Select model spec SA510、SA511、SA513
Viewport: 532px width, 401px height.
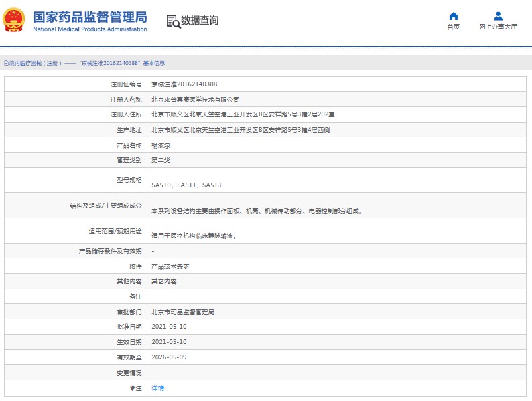[x=186, y=185]
